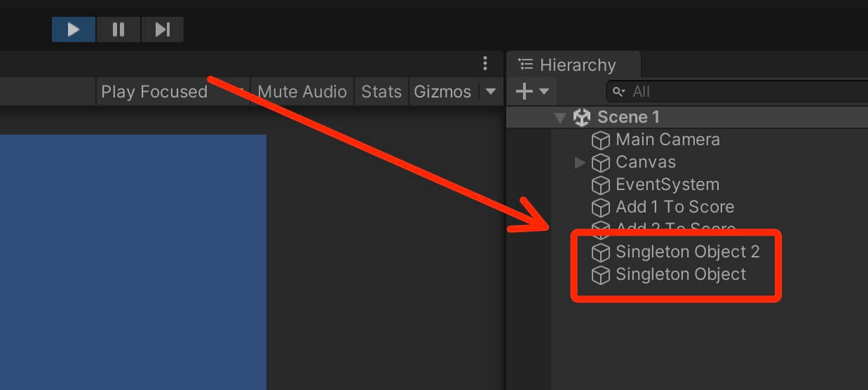Toggle Gizmos in Game view
Image resolution: width=868 pixels, height=390 pixels.
[x=442, y=92]
